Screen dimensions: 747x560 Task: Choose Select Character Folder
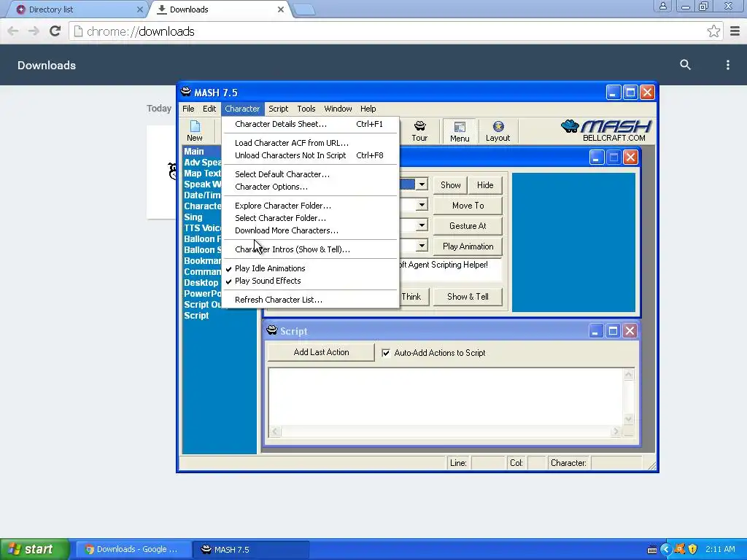pyautogui.click(x=310, y=218)
